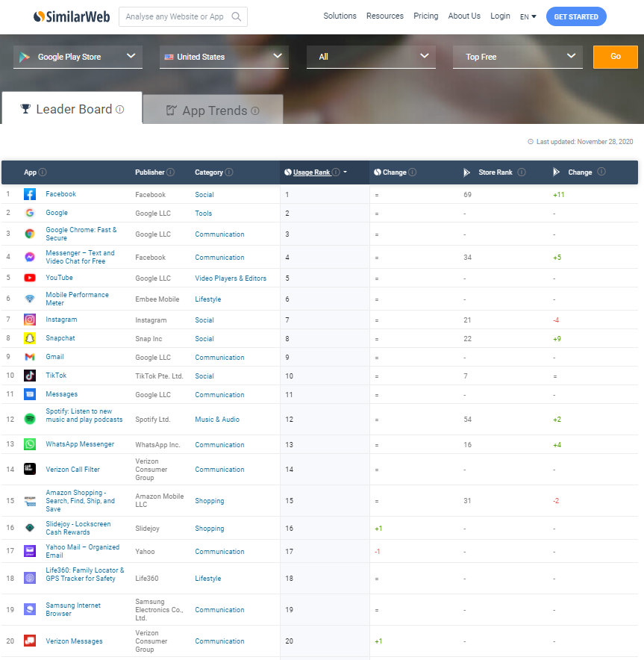Image resolution: width=644 pixels, height=660 pixels.
Task: Click Shopping category for Slidejoy
Action: (210, 529)
